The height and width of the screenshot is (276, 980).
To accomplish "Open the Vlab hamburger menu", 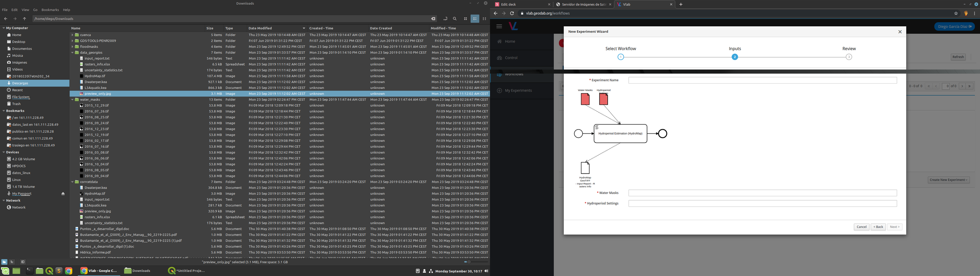I will point(499,26).
